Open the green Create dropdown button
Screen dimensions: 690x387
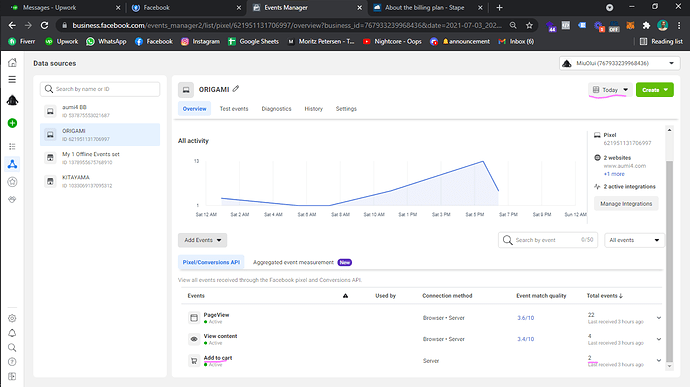655,90
